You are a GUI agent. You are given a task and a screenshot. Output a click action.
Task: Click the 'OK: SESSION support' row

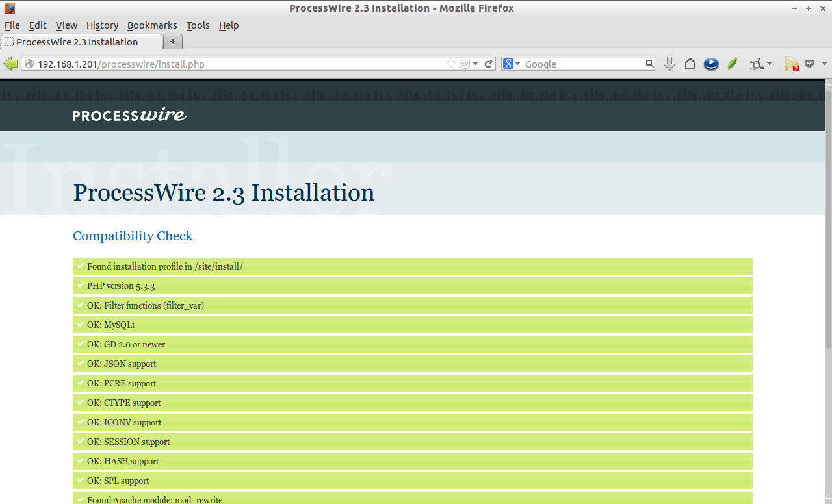(413, 442)
